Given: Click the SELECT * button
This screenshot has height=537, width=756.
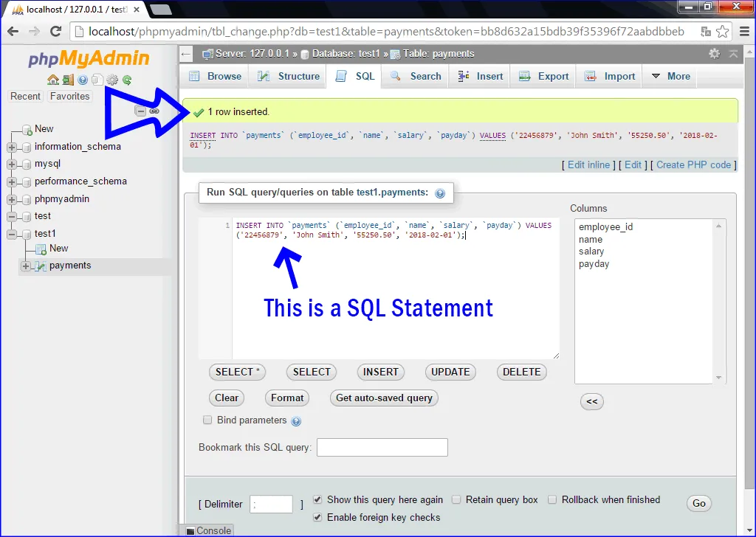Looking at the screenshot, I should tap(237, 372).
